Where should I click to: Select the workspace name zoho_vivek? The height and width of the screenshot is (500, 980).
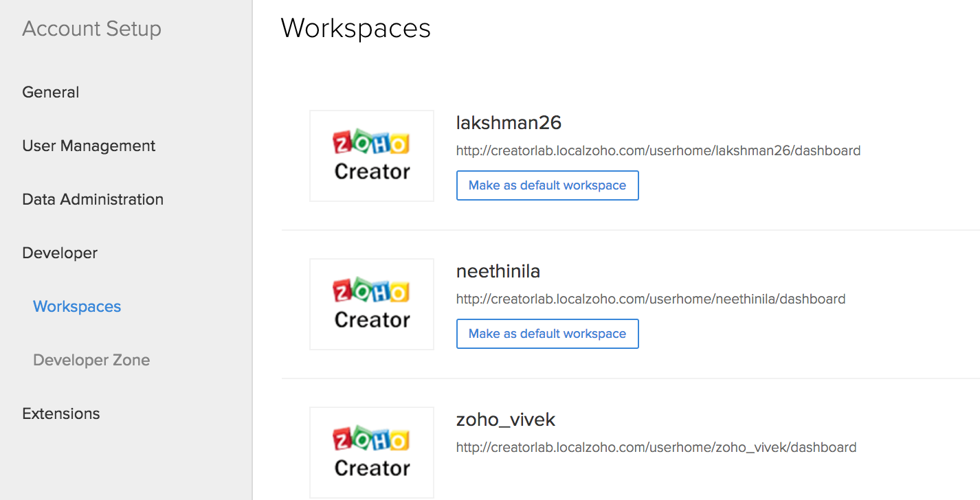click(505, 419)
